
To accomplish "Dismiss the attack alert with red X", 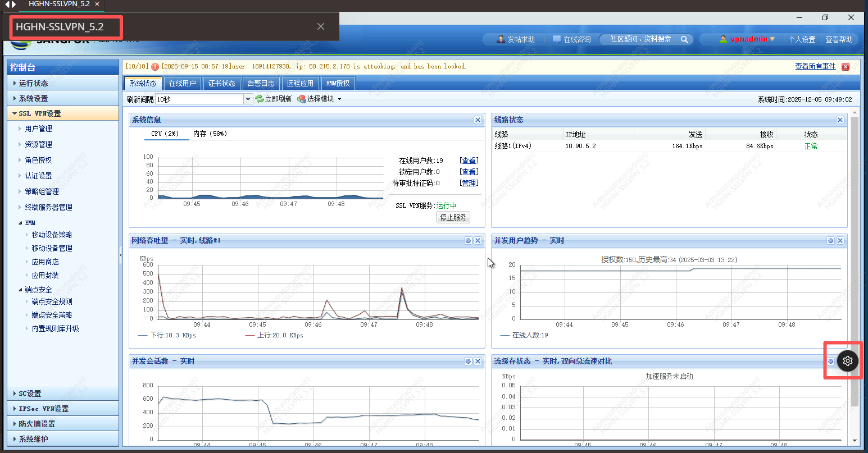I will (846, 67).
